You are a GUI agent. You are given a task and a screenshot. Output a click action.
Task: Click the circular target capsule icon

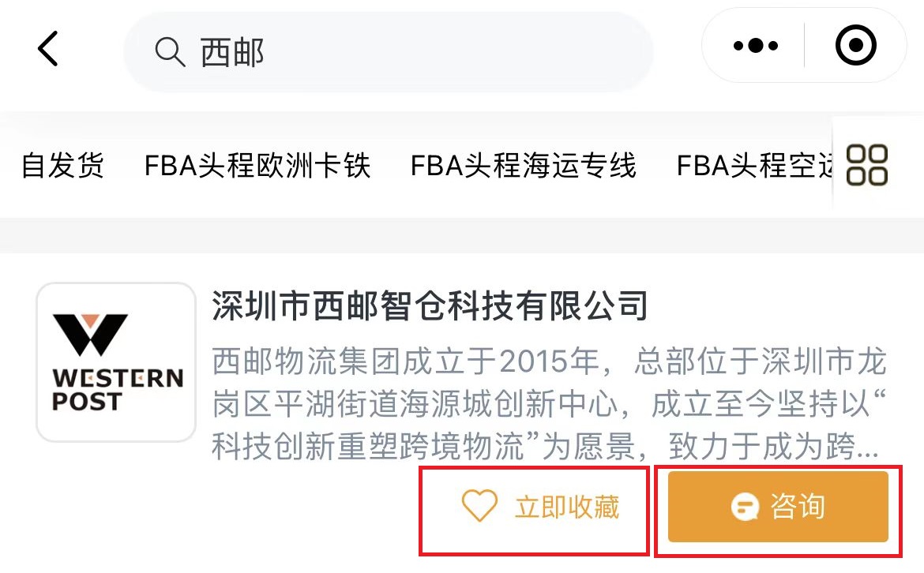click(855, 45)
